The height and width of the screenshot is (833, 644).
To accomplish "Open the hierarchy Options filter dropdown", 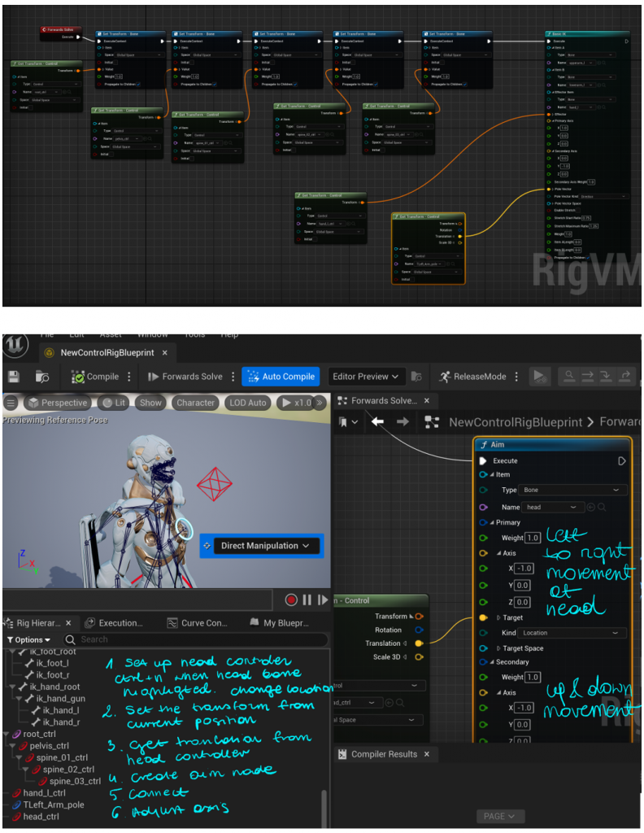I will coord(28,639).
